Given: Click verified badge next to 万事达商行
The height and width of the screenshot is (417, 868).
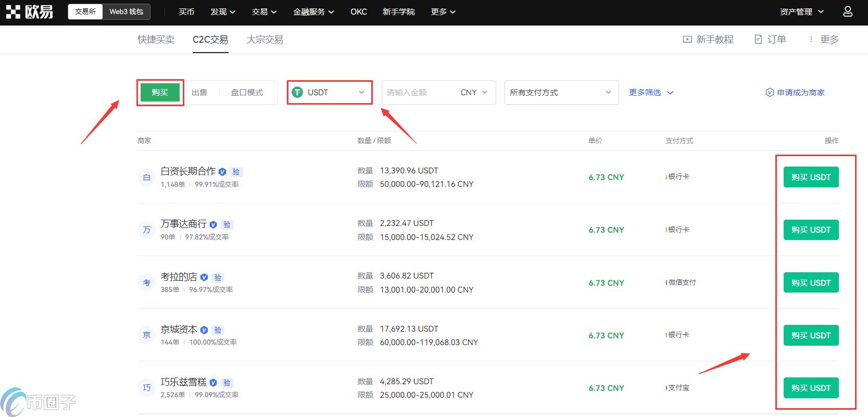Looking at the screenshot, I should [213, 224].
